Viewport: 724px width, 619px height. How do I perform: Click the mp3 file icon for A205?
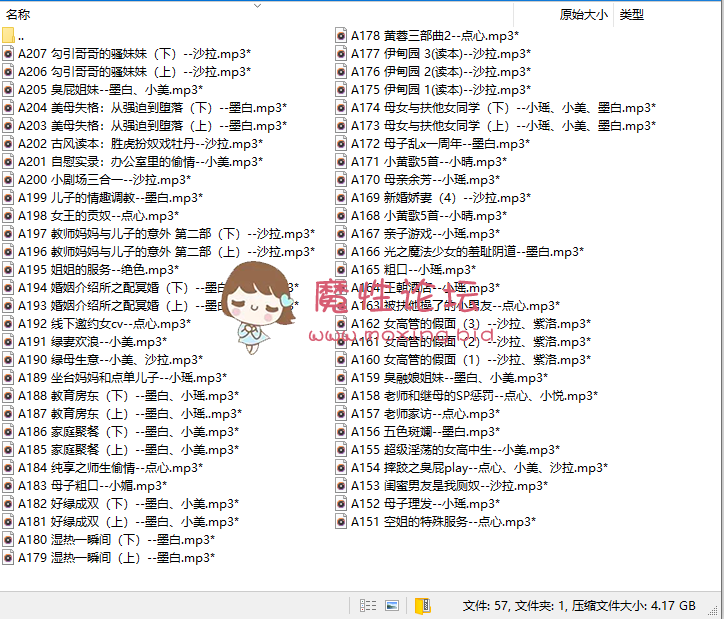tap(8, 90)
